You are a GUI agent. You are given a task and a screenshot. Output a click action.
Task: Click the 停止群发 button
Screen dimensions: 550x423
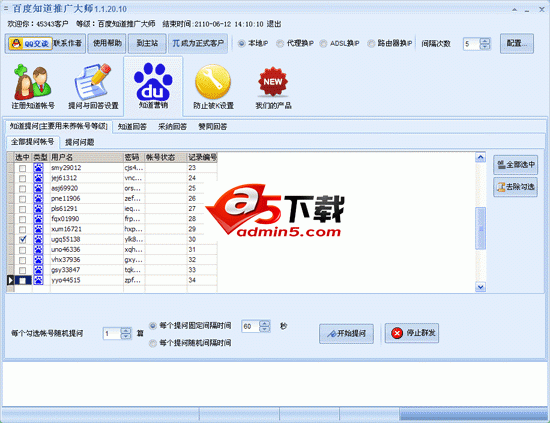(x=412, y=333)
